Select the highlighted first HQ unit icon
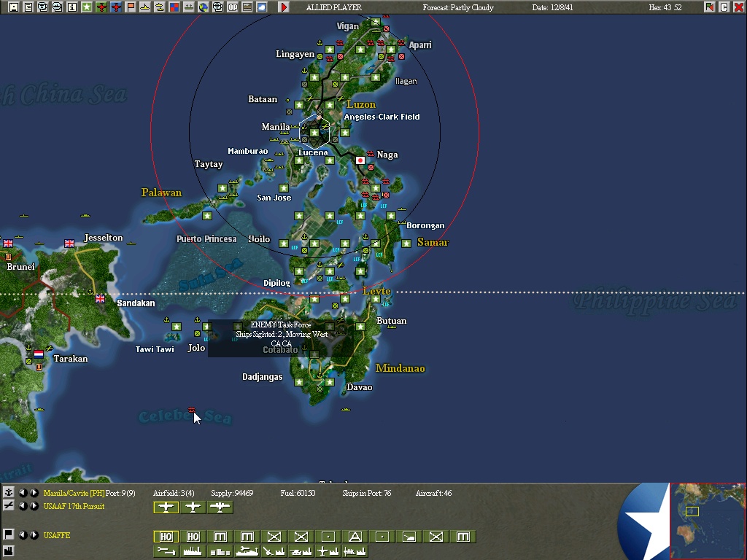Image resolution: width=747 pixels, height=560 pixels. [x=166, y=537]
